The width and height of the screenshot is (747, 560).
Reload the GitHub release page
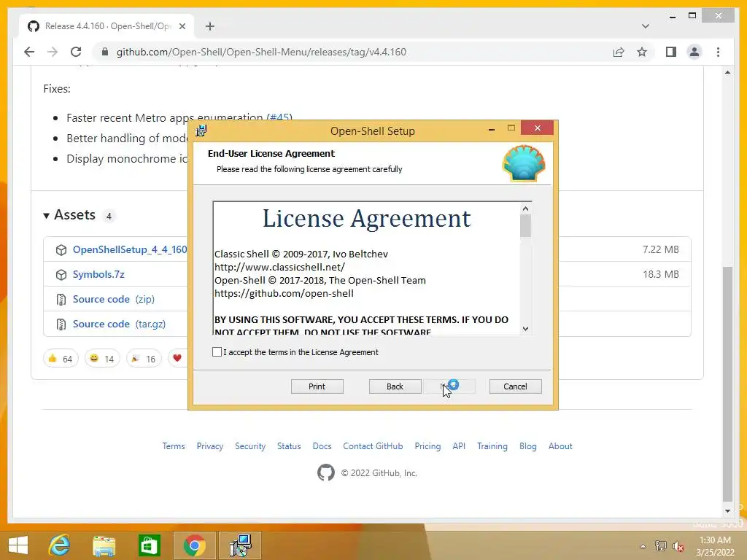[x=76, y=52]
